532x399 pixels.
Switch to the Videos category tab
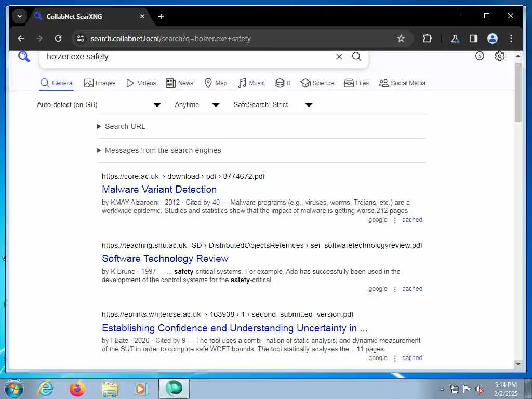click(141, 83)
